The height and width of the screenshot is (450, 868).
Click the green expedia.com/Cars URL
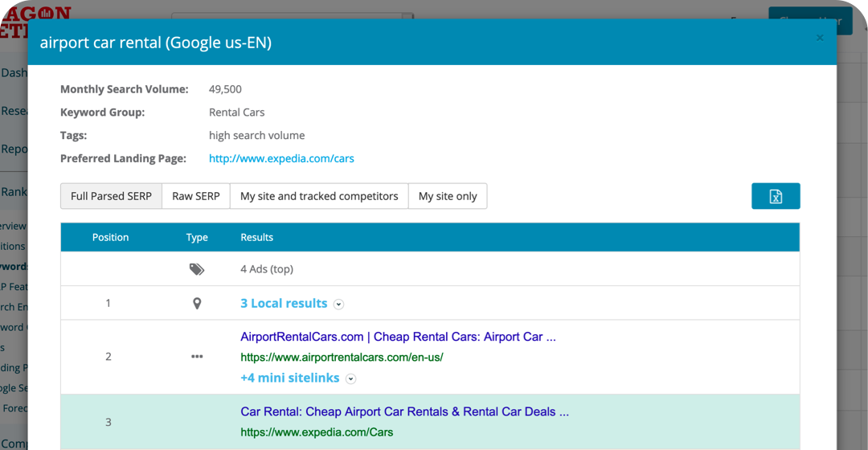pyautogui.click(x=317, y=432)
